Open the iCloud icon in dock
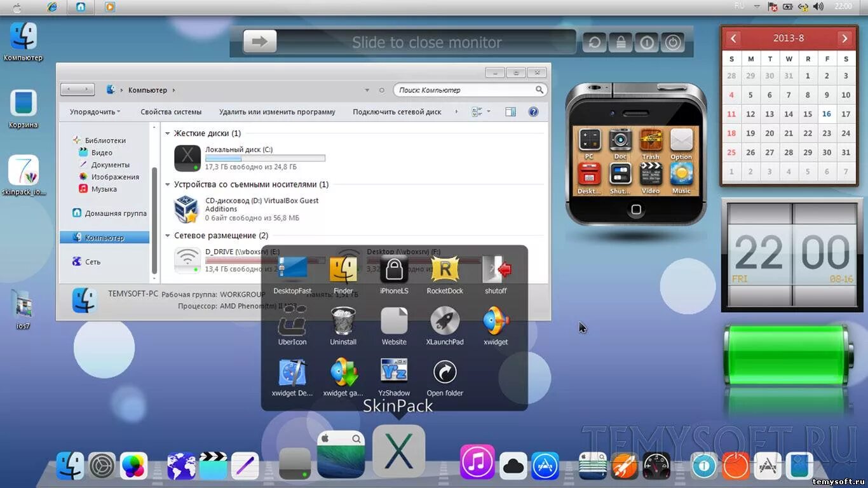 coord(513,466)
